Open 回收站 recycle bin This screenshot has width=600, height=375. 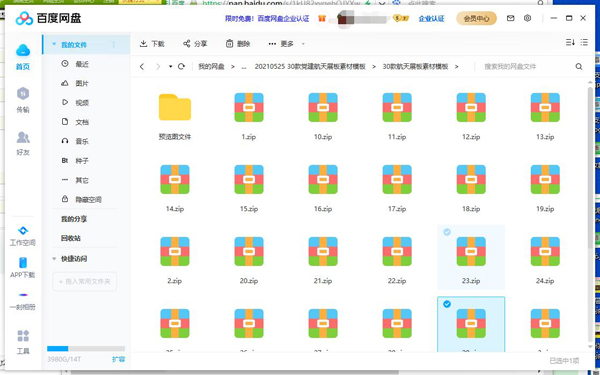click(71, 238)
